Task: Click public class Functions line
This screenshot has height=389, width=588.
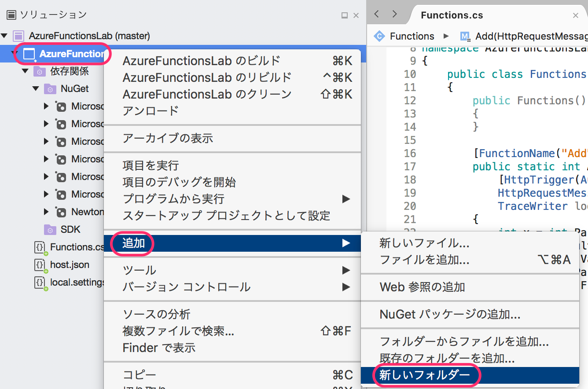Action: [x=517, y=74]
